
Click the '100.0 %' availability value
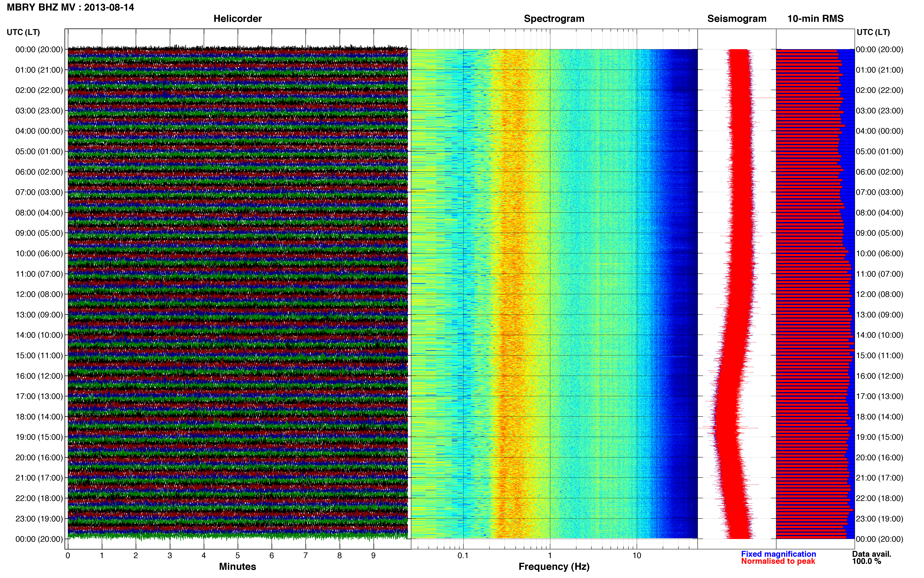(866, 561)
